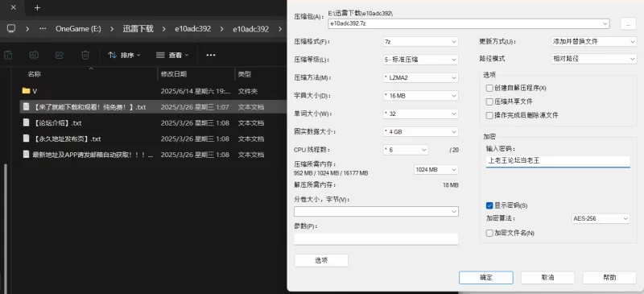The image size is (644, 294).
Task: Expand the chevron after OneGame (E:)
Action: click(112, 29)
